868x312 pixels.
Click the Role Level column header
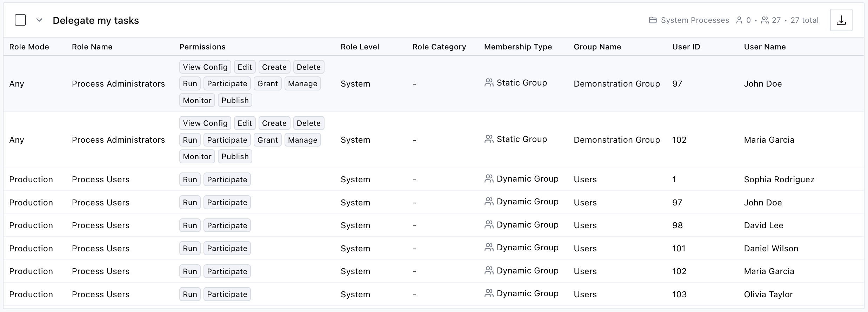[360, 47]
